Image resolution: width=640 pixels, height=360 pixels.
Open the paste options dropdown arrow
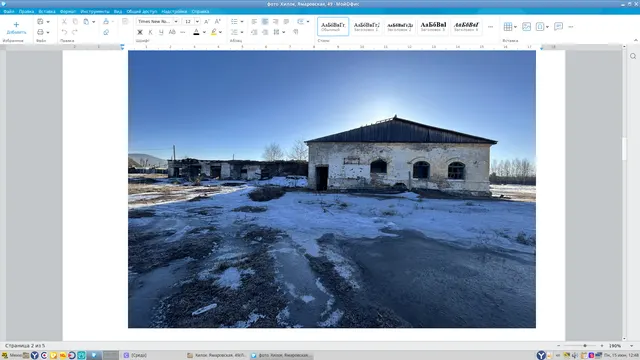[93, 22]
